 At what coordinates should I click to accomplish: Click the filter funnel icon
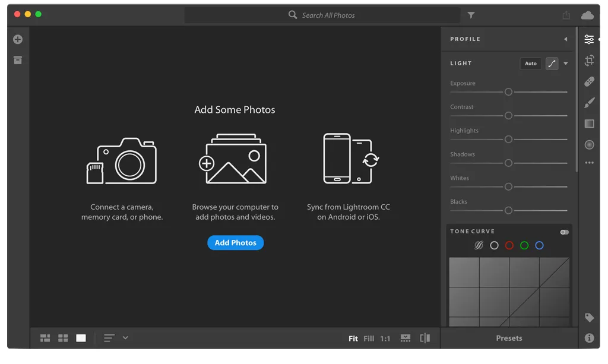click(x=471, y=15)
